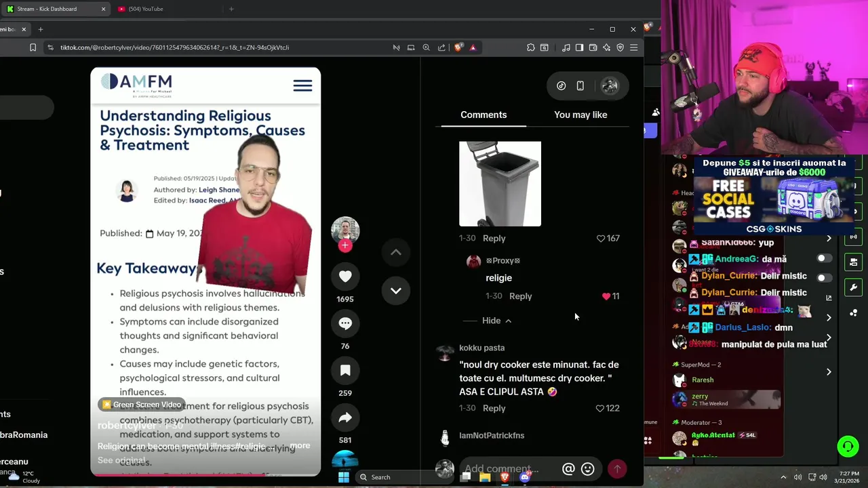
Task: Open the taskbar clock showing 7:27 PM
Action: pyautogui.click(x=849, y=476)
